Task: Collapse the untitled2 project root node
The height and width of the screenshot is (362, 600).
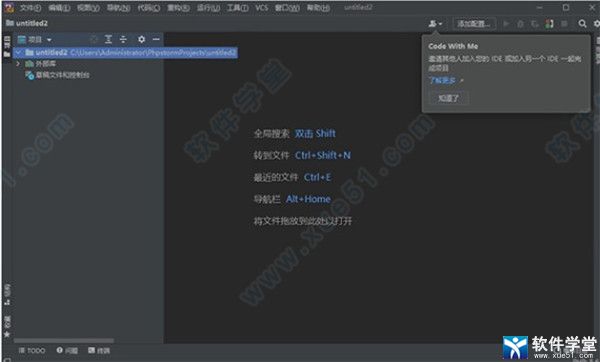Action: (18, 52)
